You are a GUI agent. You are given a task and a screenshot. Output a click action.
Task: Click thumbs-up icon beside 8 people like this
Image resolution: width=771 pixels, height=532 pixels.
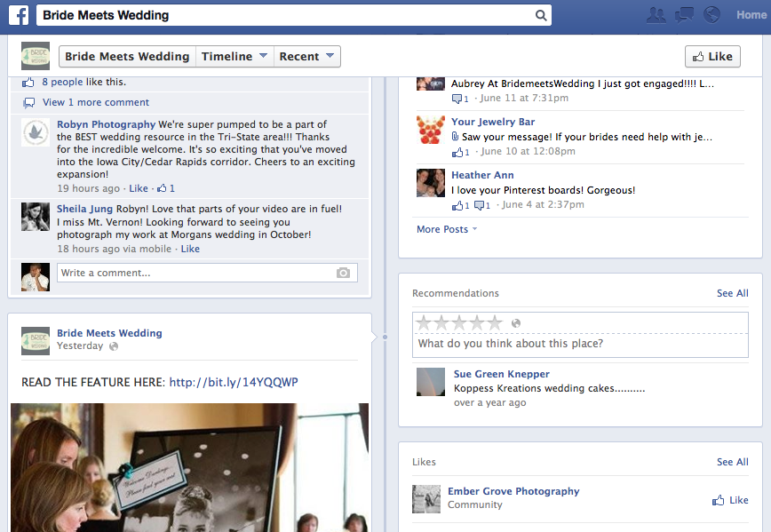28,82
